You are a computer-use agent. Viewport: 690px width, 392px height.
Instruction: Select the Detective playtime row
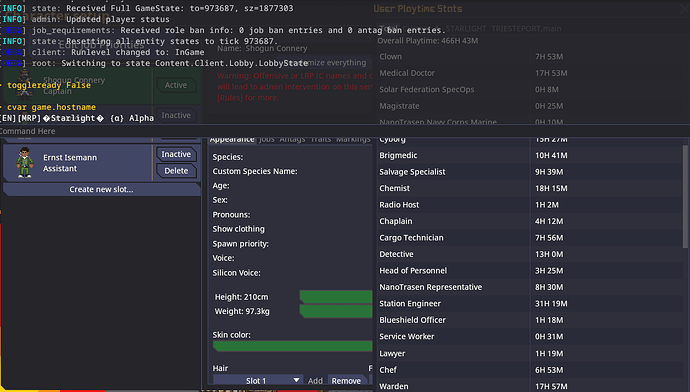pyautogui.click(x=530, y=254)
